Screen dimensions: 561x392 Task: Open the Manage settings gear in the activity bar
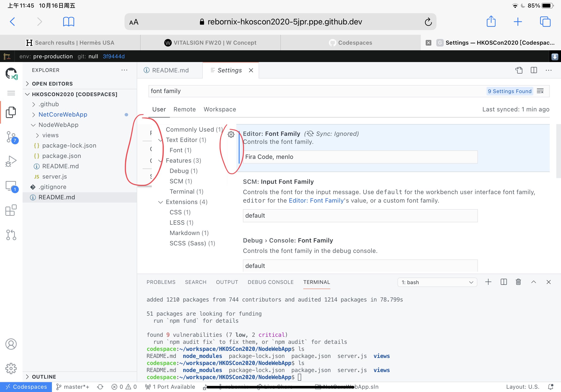pos(11,368)
